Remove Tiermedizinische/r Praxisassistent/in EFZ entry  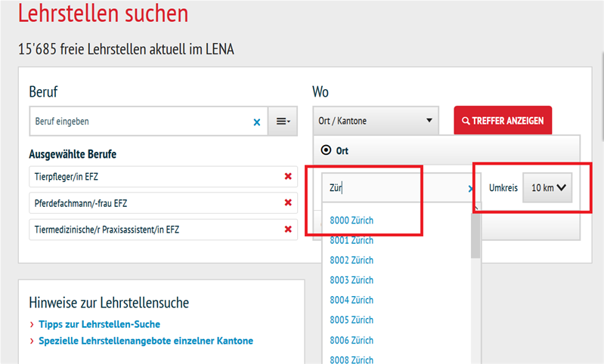(x=287, y=230)
